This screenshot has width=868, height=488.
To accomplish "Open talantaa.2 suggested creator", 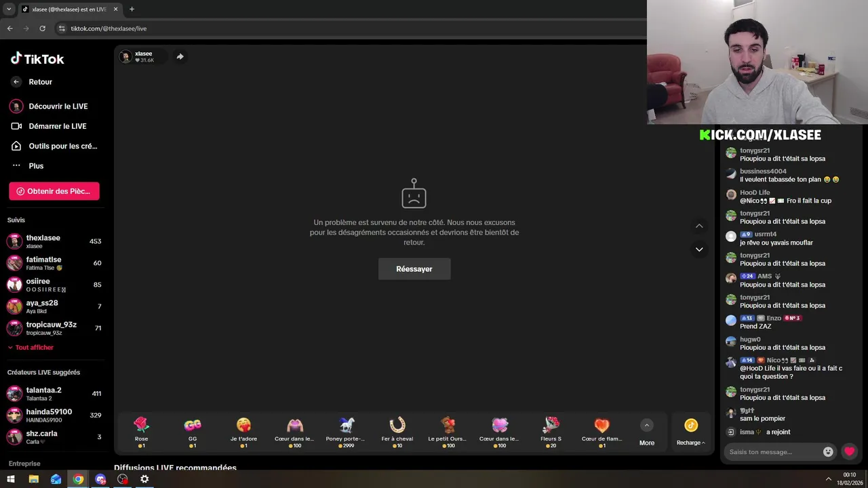I will point(54,393).
